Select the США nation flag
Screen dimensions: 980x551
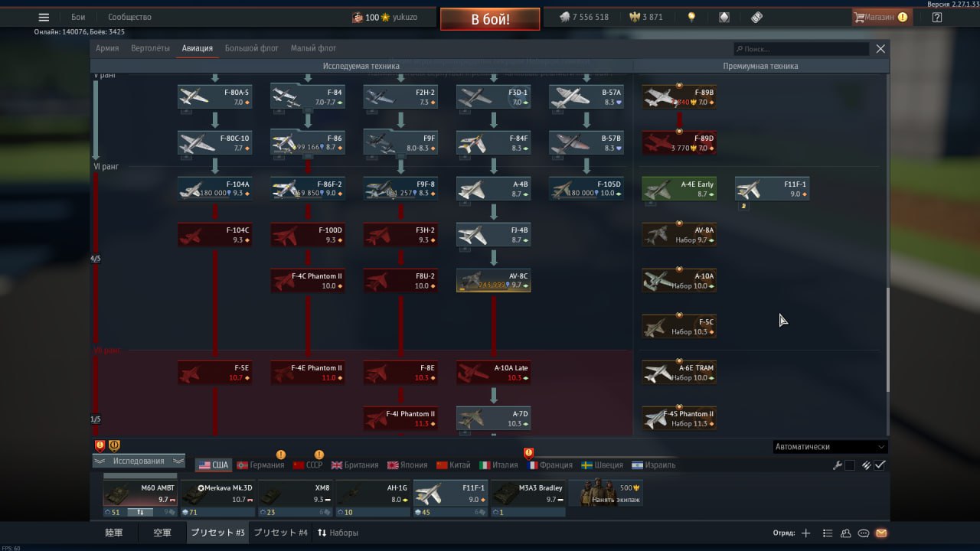point(214,465)
